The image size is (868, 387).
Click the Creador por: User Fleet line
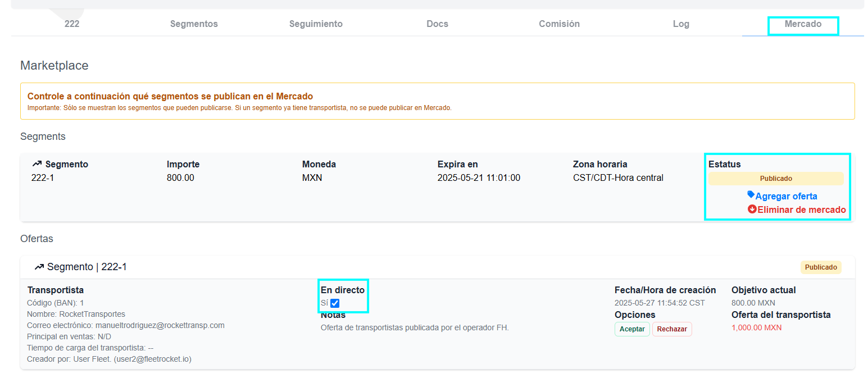(x=109, y=359)
